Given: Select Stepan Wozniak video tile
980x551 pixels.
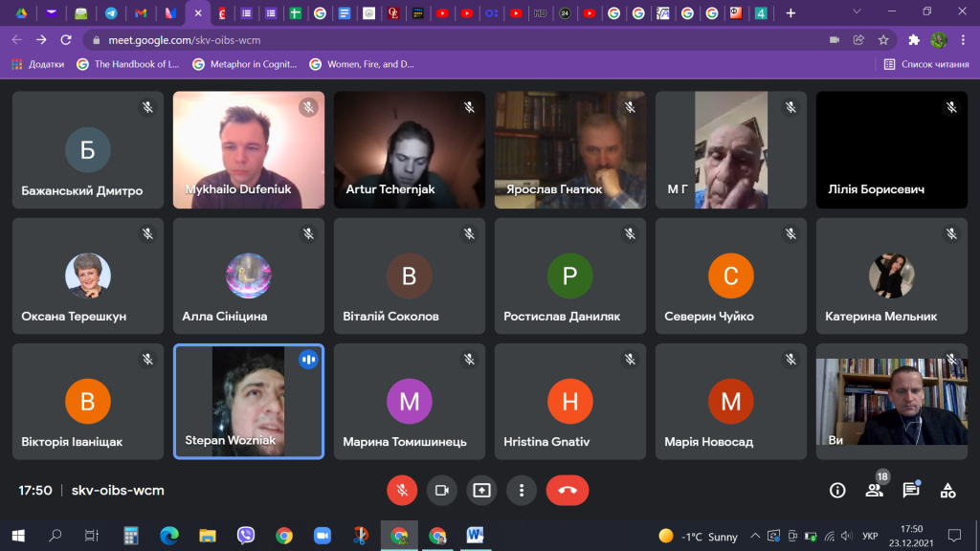Looking at the screenshot, I should click(249, 401).
